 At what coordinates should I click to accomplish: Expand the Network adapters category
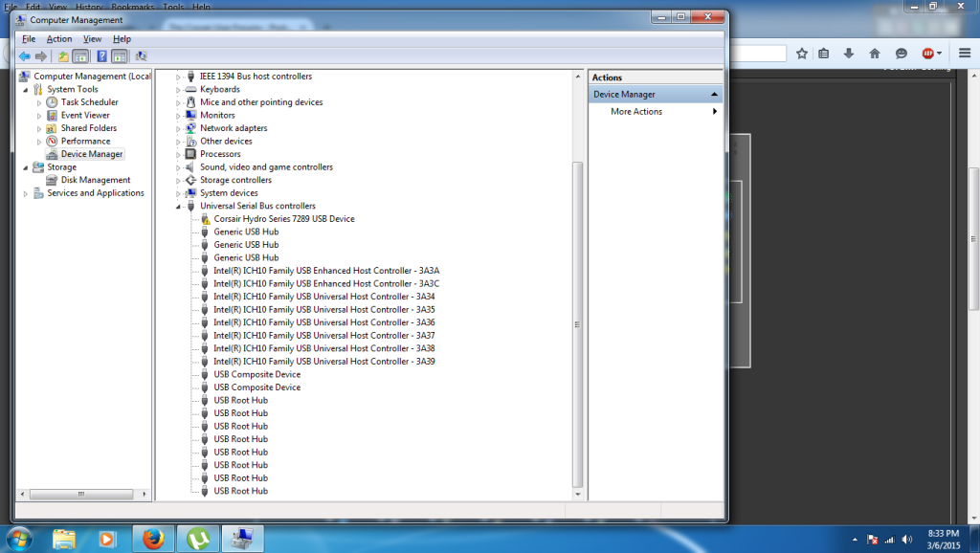tap(178, 129)
